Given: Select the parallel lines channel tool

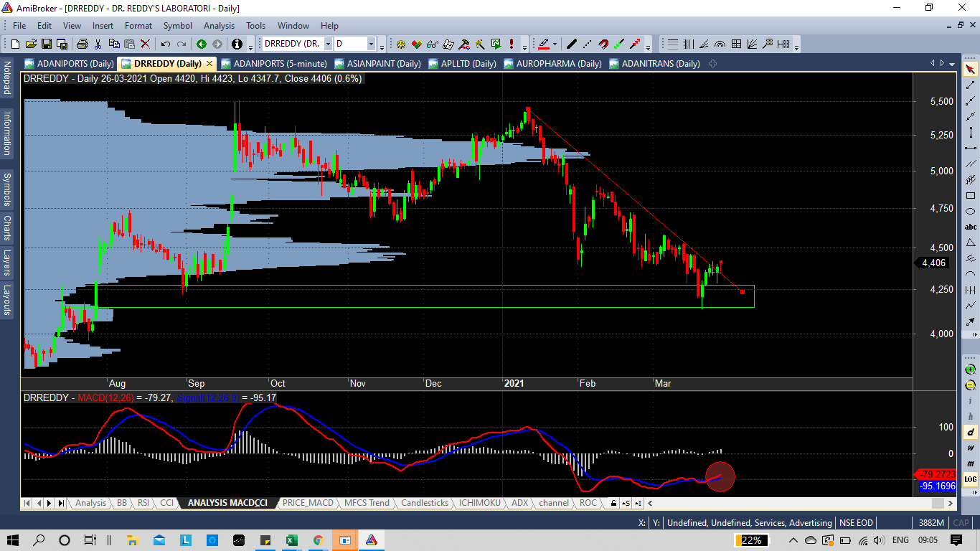Looking at the screenshot, I should pyautogui.click(x=970, y=164).
